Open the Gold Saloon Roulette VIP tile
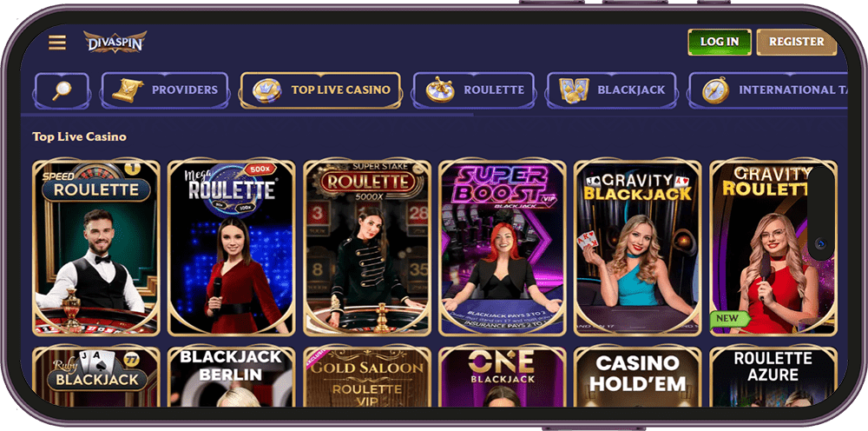The height and width of the screenshot is (431, 868). tap(367, 376)
